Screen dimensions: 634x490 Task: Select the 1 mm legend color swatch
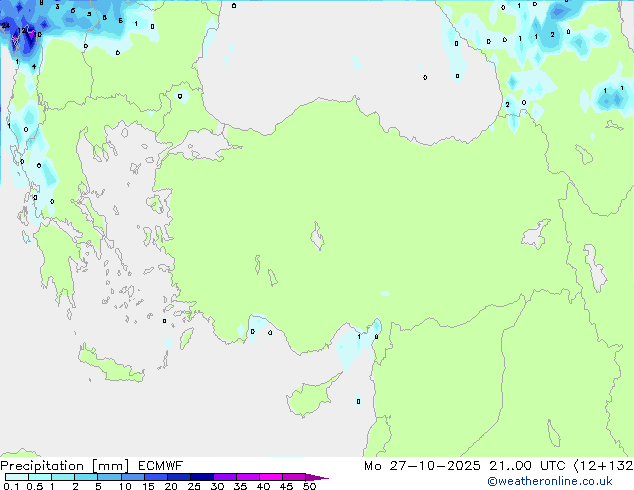click(x=63, y=477)
